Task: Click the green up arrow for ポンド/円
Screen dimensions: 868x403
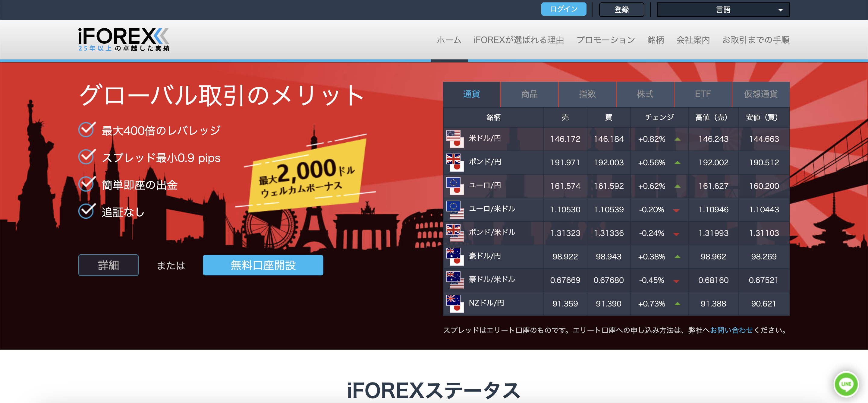Action: 677,163
